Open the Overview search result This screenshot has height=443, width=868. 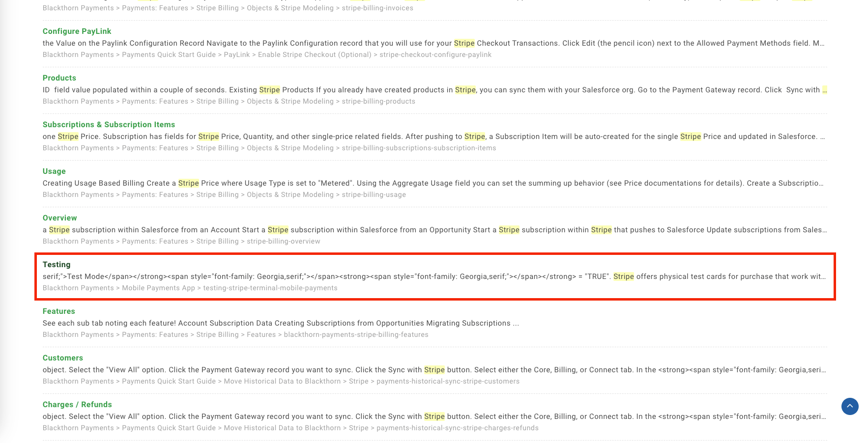point(59,218)
